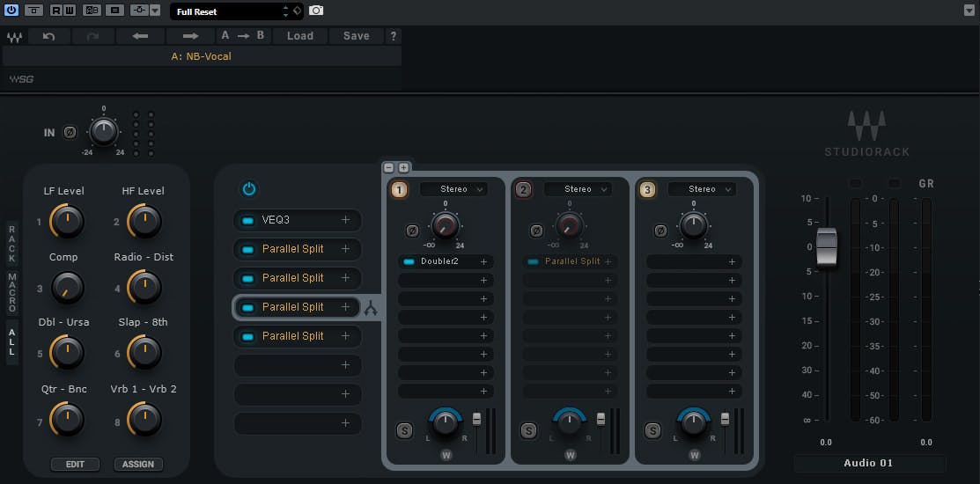Bypass the VEQ3 plugin slot

[x=247, y=220]
